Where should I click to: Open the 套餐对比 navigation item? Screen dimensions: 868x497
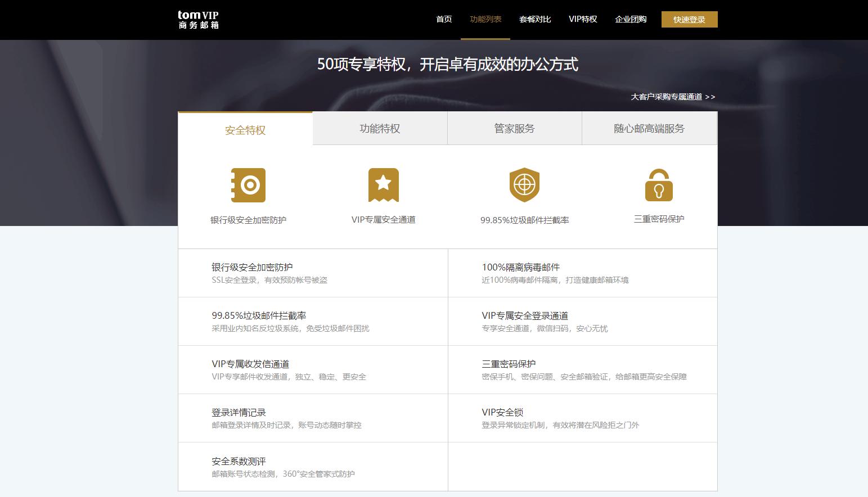[x=535, y=19]
